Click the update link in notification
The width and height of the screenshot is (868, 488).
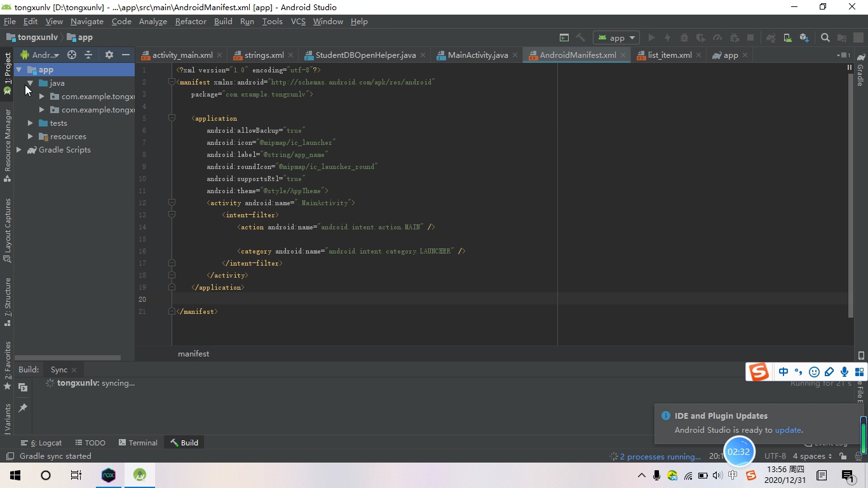[x=788, y=430]
